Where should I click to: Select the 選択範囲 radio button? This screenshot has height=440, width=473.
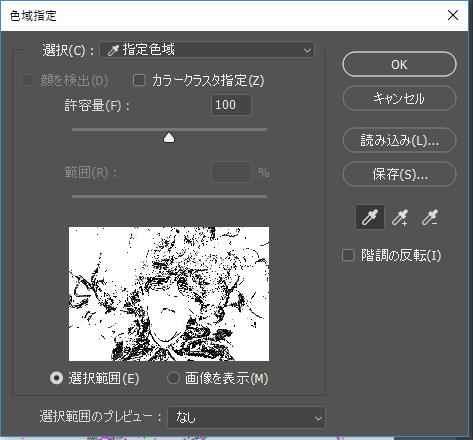point(56,378)
